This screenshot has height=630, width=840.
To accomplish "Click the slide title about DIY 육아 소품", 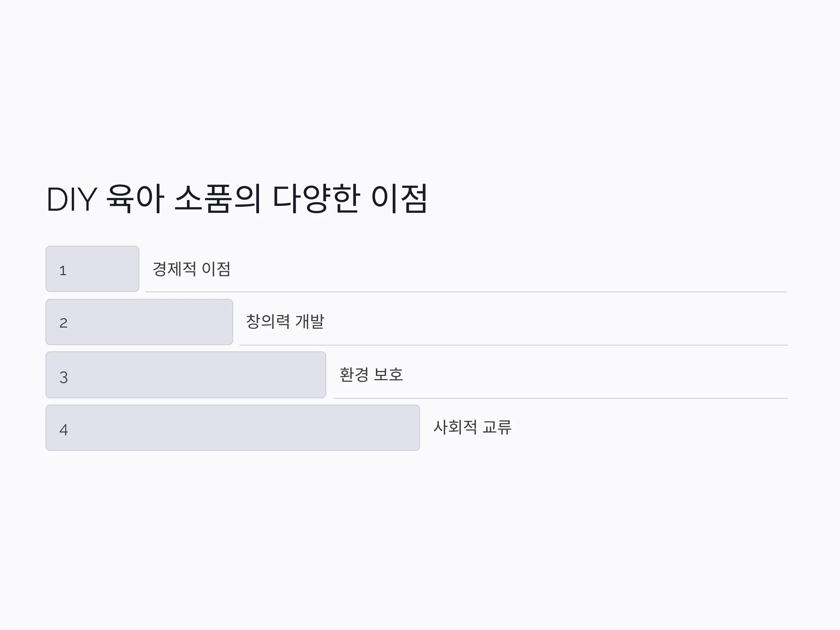I will [237, 198].
